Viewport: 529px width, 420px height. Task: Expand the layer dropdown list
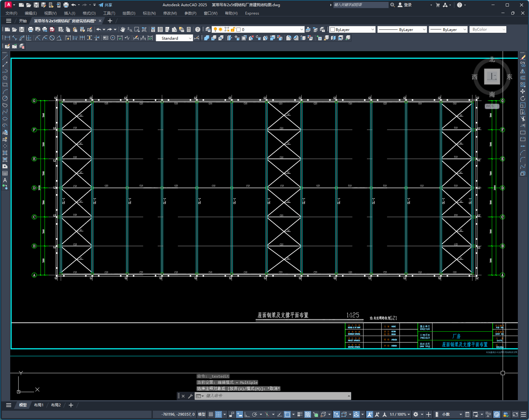click(x=302, y=29)
